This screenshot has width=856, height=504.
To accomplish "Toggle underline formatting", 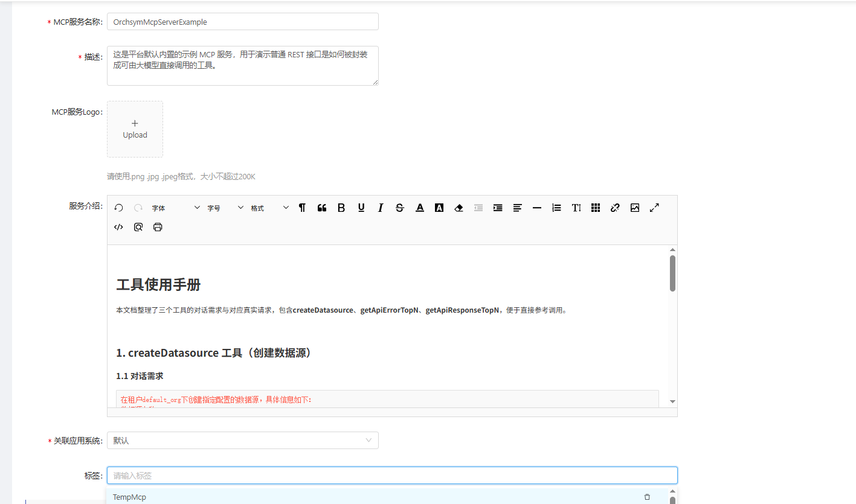I will (361, 207).
